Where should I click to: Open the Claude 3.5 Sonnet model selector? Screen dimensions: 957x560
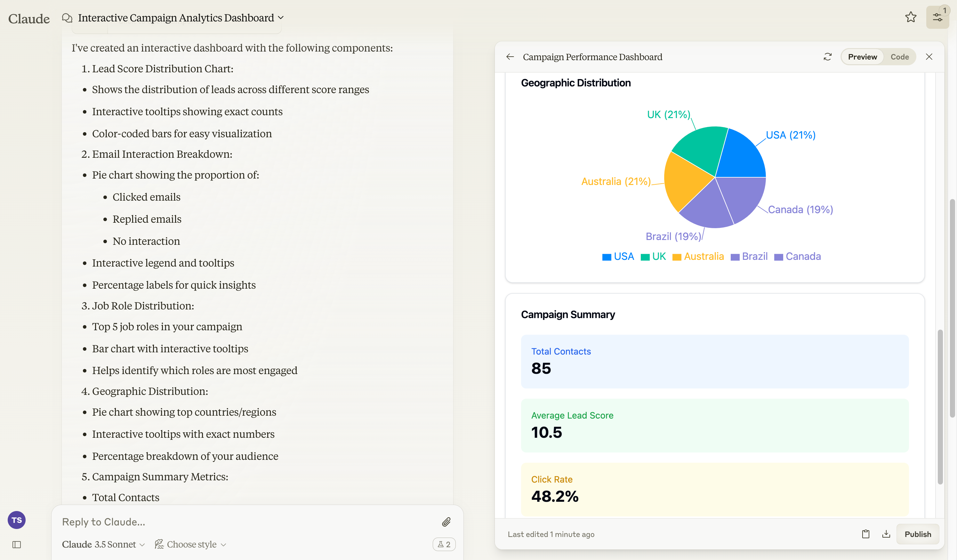pyautogui.click(x=103, y=544)
